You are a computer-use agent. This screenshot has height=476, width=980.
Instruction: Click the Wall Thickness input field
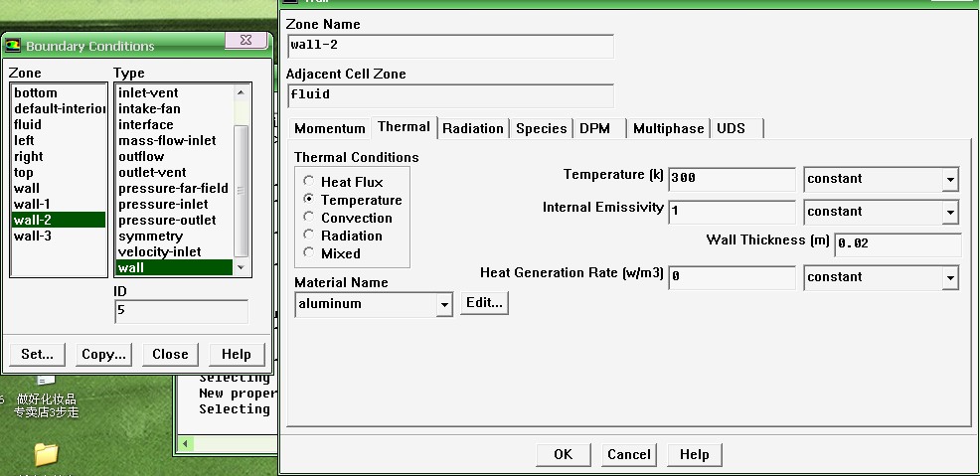pos(897,244)
